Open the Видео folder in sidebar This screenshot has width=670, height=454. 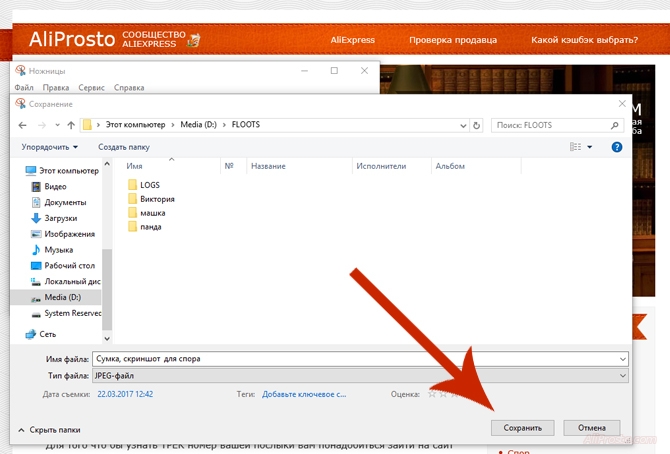(x=55, y=186)
